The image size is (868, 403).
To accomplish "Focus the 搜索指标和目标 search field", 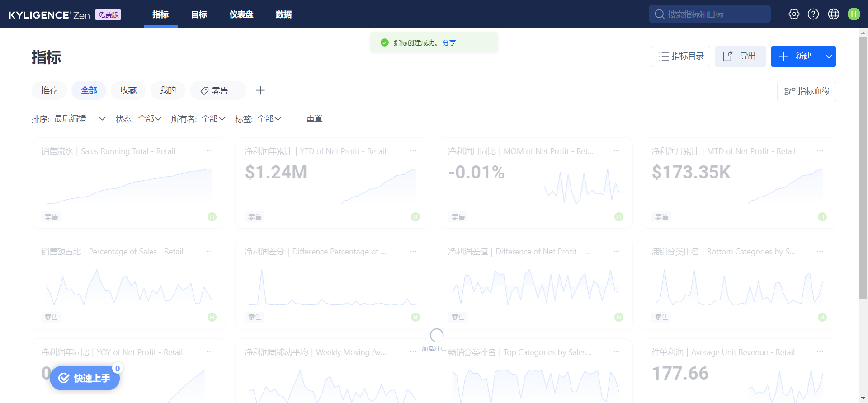I will 710,14.
